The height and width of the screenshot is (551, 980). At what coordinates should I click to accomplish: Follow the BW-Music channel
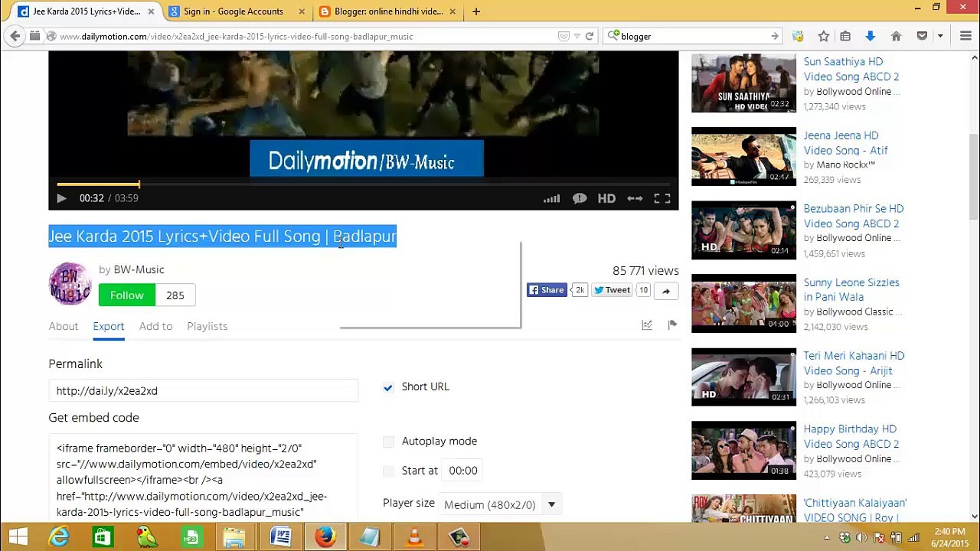click(x=127, y=295)
